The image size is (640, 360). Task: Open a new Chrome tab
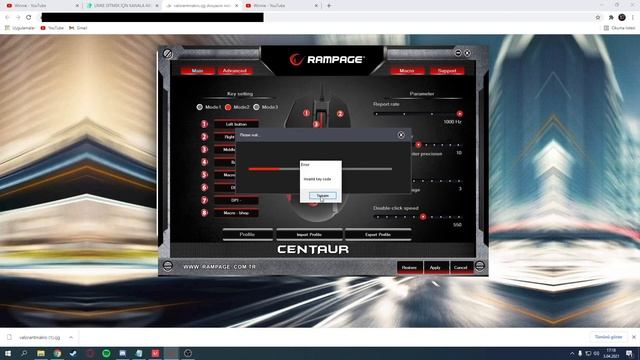coord(329,6)
